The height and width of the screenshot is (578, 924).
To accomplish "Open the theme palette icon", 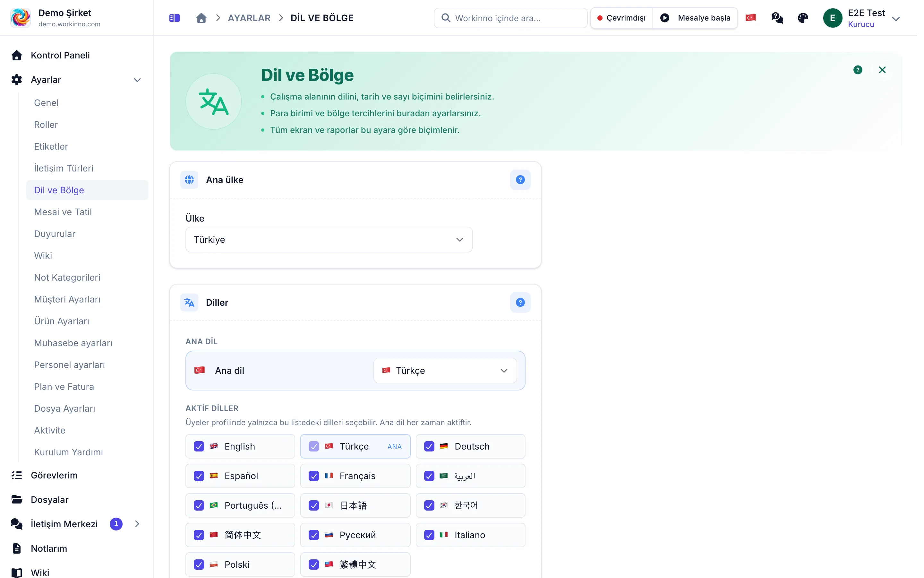I will [803, 18].
